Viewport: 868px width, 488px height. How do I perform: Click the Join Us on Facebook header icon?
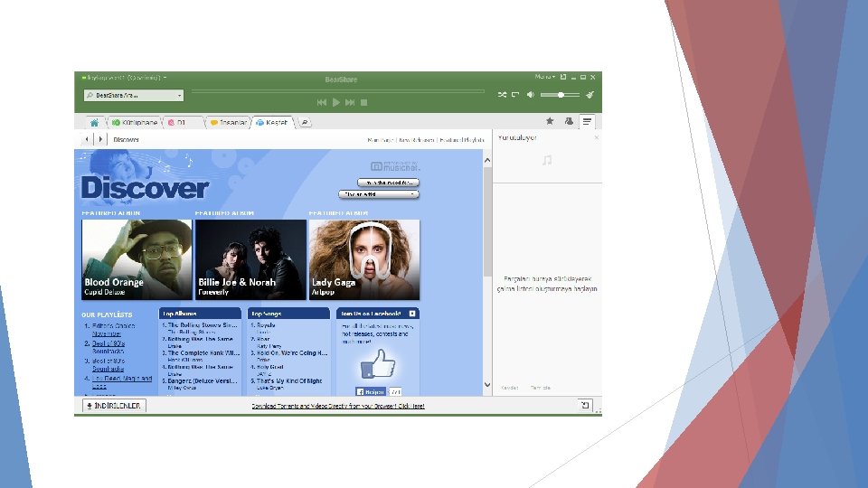click(x=412, y=314)
